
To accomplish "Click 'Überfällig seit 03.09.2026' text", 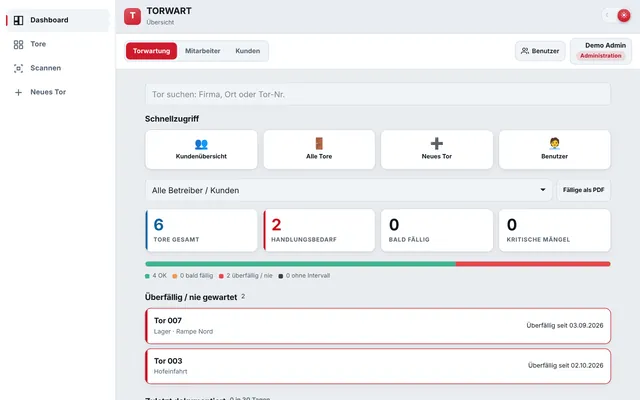I will pyautogui.click(x=565, y=326).
